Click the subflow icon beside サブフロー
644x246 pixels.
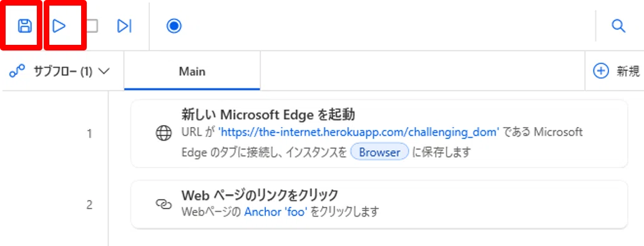coord(17,72)
